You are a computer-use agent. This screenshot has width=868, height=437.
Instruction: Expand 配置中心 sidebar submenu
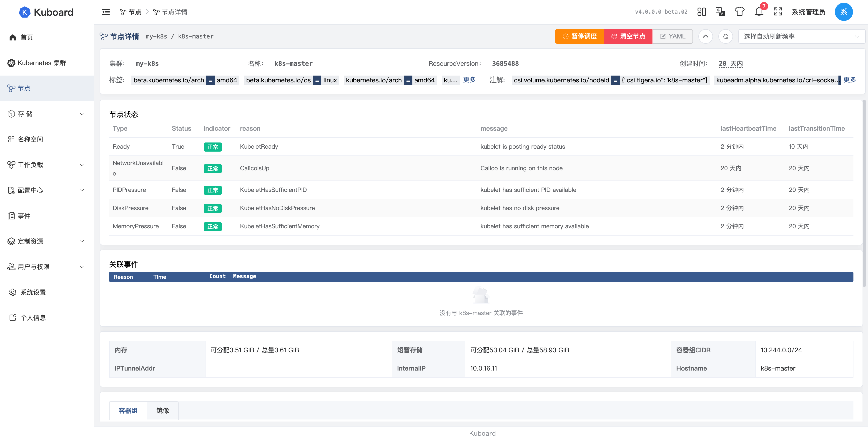click(x=47, y=190)
